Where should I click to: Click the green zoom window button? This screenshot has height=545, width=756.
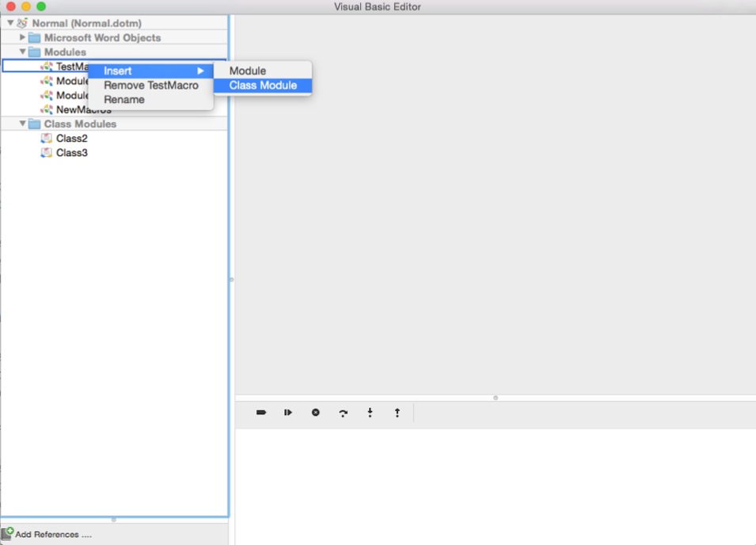point(41,6)
